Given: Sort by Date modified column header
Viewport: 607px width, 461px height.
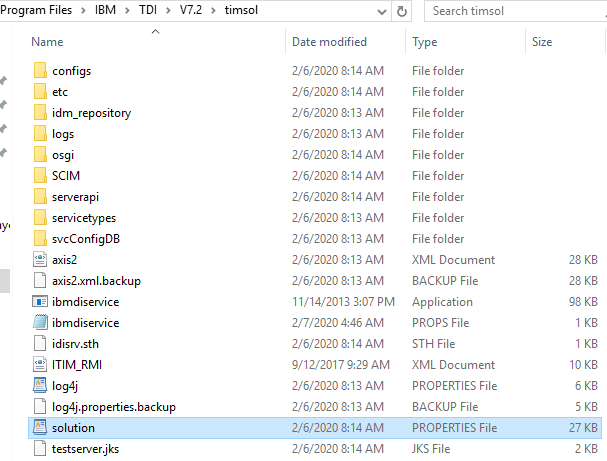Looking at the screenshot, I should 328,42.
